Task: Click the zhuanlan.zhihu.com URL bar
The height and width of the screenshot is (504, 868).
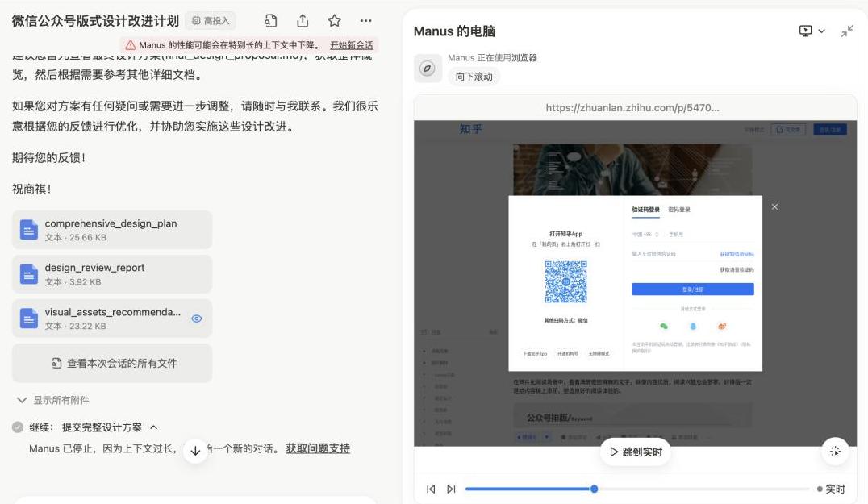Action: tap(632, 108)
